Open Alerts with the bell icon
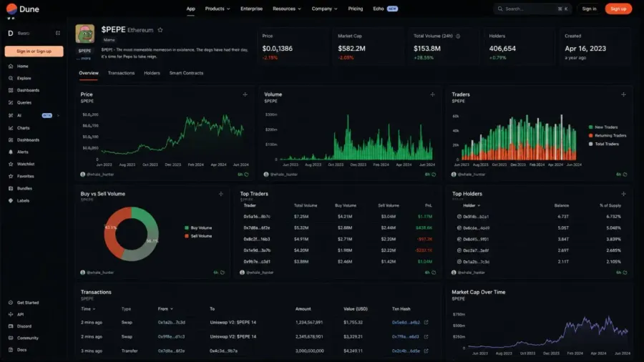The height and width of the screenshot is (362, 644). point(19,152)
